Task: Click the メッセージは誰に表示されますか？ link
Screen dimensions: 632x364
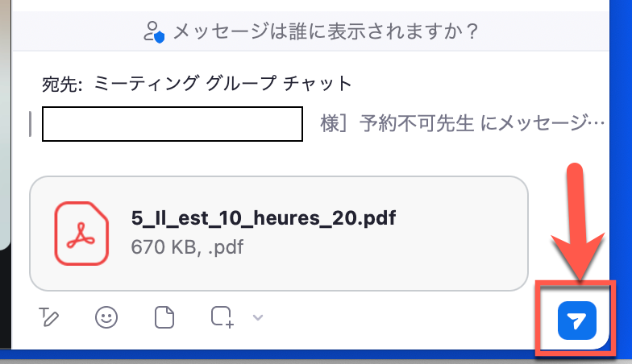Action: (326, 31)
